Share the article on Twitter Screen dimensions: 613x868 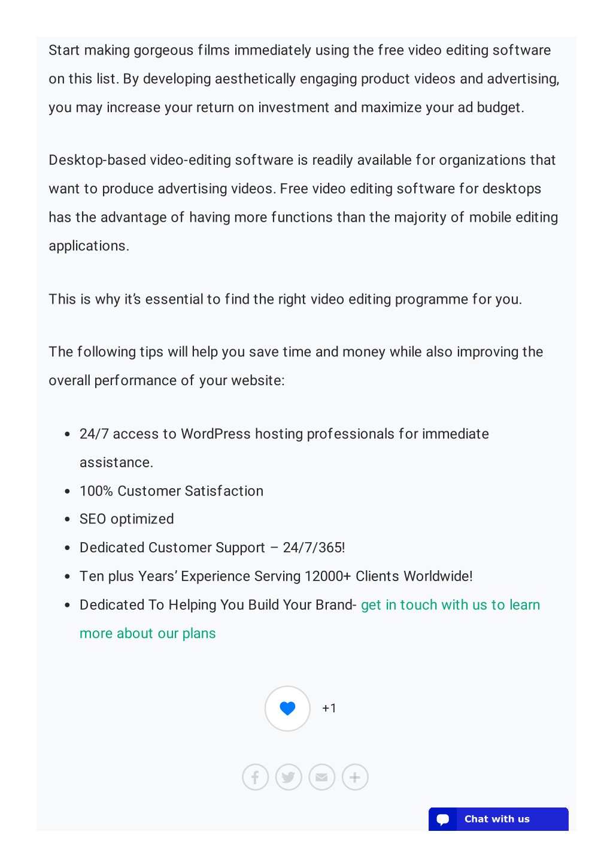coord(289,778)
